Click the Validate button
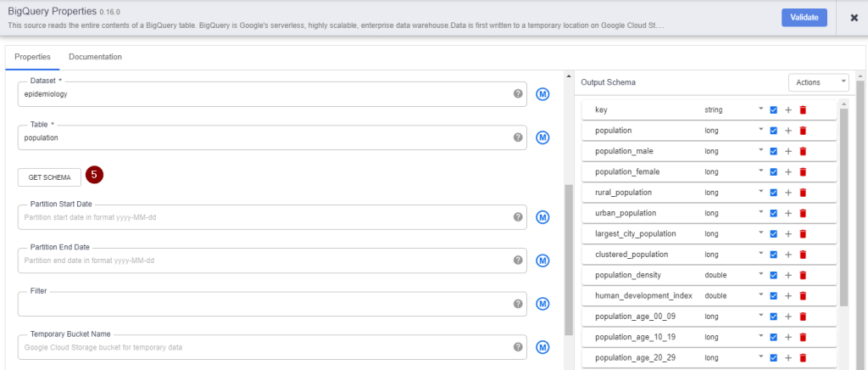Viewport: 868px width, 370px height. point(804,17)
